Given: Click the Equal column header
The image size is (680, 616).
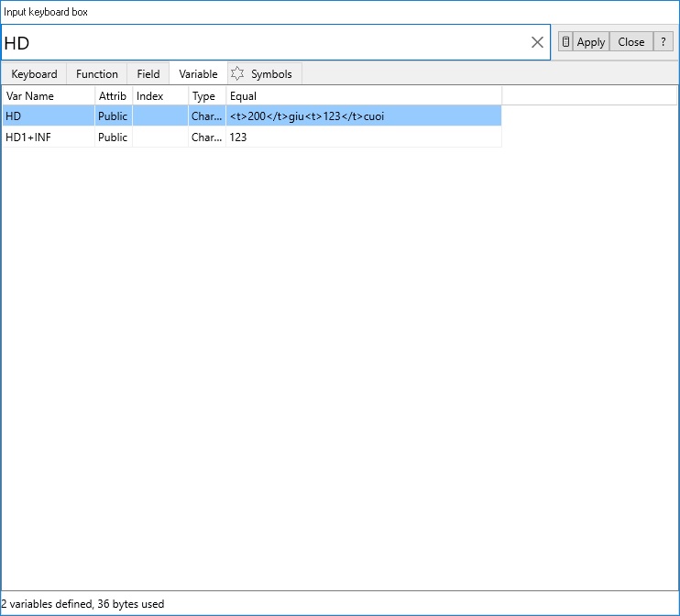Looking at the screenshot, I should pos(363,96).
